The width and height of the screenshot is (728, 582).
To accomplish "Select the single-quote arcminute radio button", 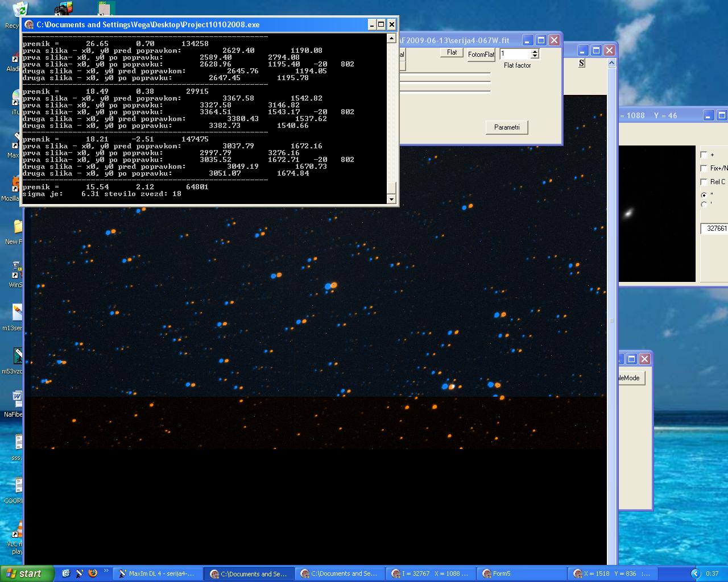I will coord(704,204).
